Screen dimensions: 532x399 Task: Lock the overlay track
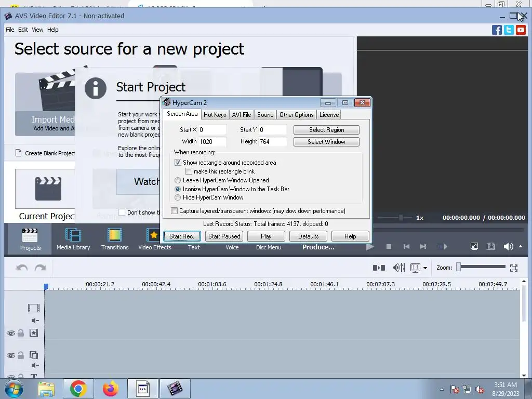click(21, 355)
